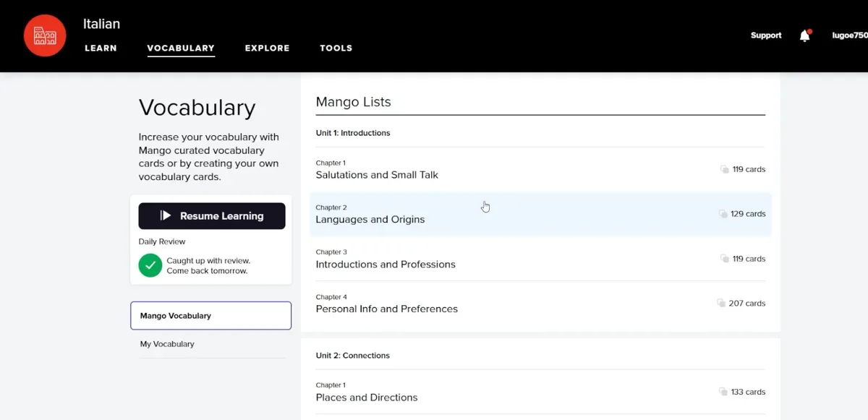Click the cards icon in Introductions and Professions row
Screen dimensions: 868x420
[x=725, y=259]
